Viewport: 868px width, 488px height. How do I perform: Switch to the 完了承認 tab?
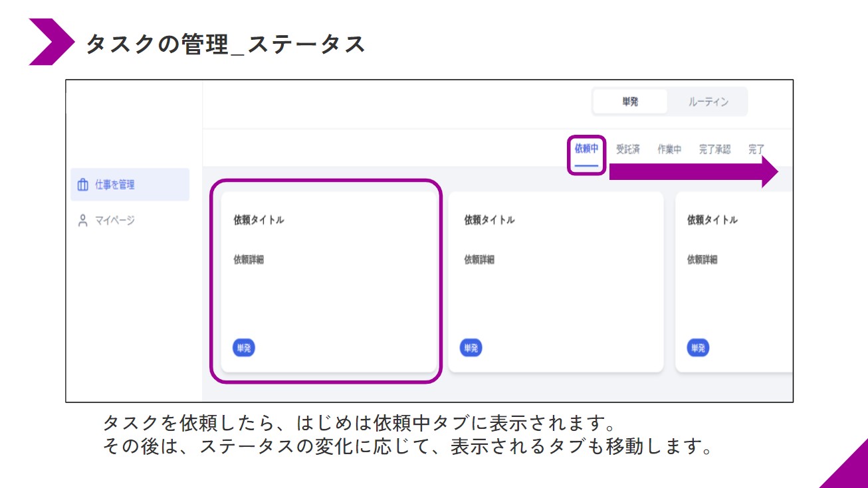point(713,149)
